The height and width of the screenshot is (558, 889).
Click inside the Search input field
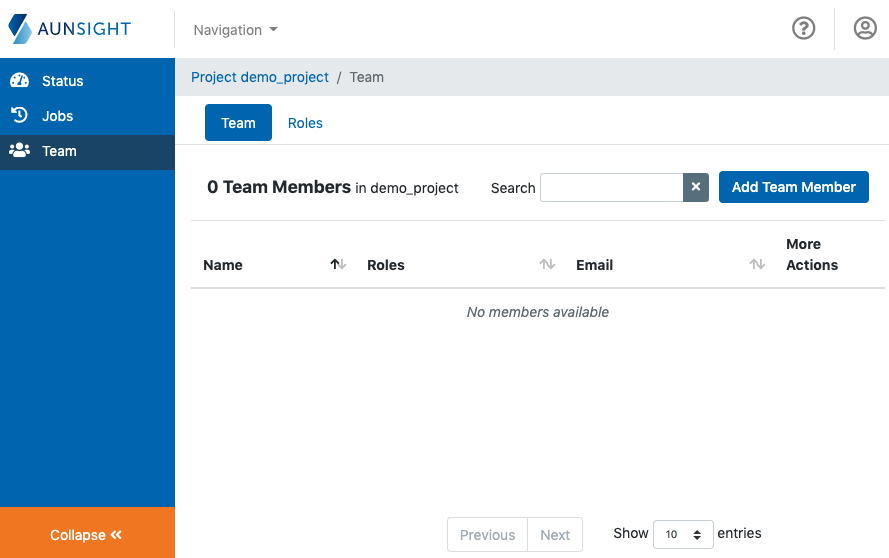(x=611, y=187)
